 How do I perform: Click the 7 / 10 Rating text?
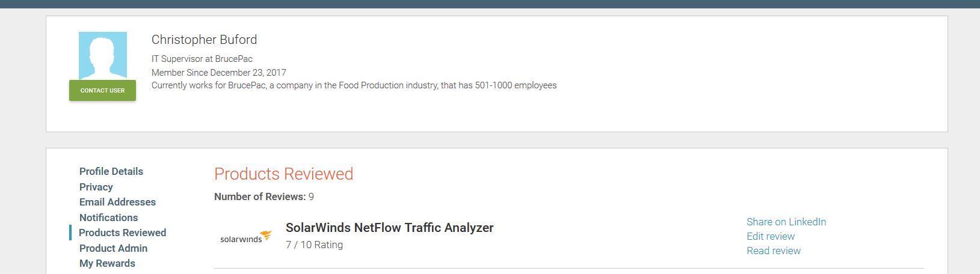(314, 245)
